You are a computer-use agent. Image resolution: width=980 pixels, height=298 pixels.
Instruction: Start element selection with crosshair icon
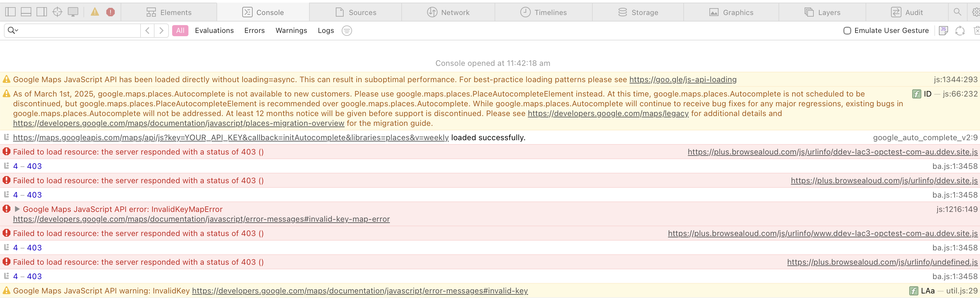pyautogui.click(x=57, y=12)
